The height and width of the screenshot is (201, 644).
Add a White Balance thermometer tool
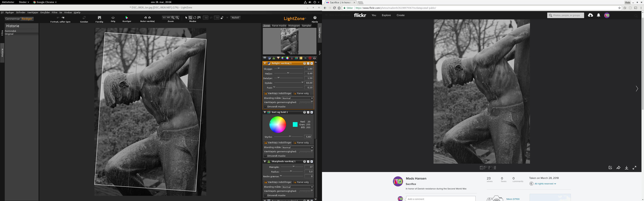(292, 58)
